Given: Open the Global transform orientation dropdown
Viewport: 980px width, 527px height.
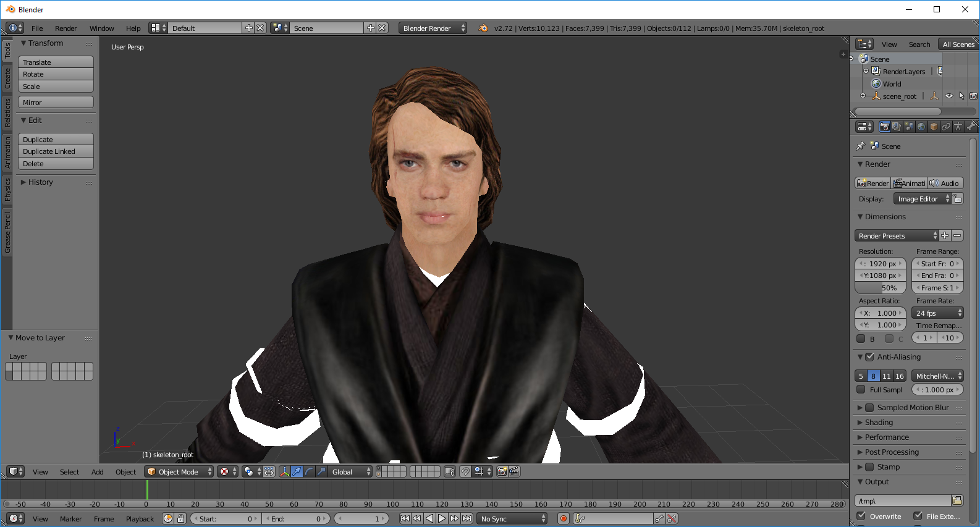Looking at the screenshot, I should coord(350,471).
